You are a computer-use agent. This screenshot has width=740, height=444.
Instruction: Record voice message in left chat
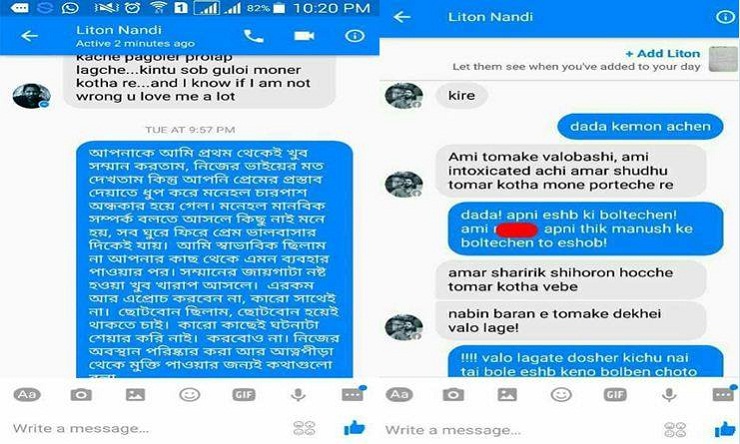[298, 394]
